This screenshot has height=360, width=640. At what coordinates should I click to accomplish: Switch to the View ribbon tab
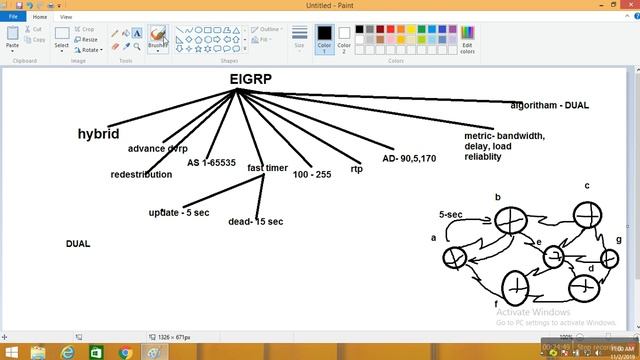coord(66,17)
